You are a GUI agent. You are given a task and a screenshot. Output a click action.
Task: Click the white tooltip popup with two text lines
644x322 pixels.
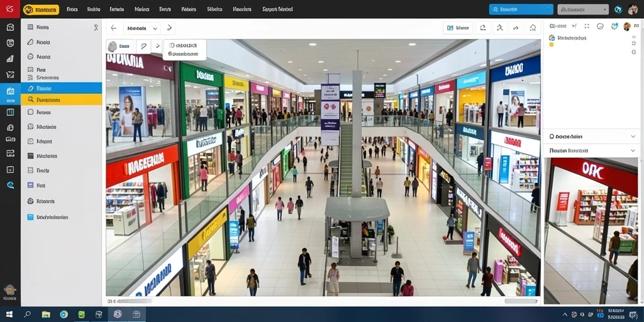(x=185, y=50)
